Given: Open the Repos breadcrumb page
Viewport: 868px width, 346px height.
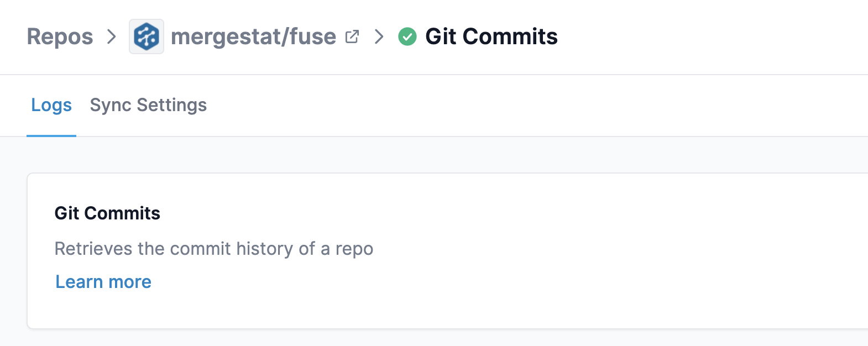Looking at the screenshot, I should pos(60,36).
